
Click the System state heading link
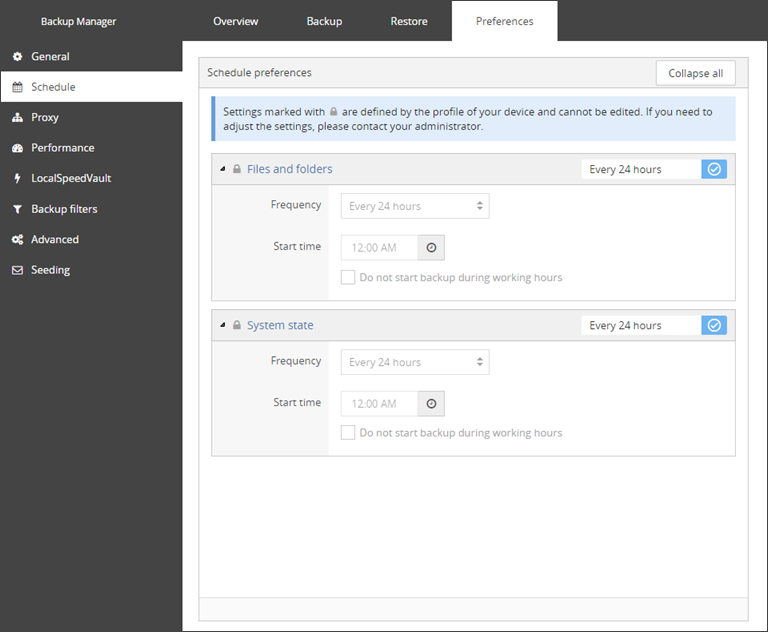280,325
